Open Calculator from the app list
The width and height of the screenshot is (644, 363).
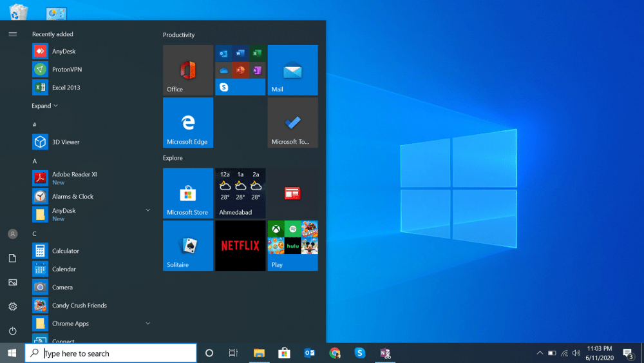(x=65, y=251)
